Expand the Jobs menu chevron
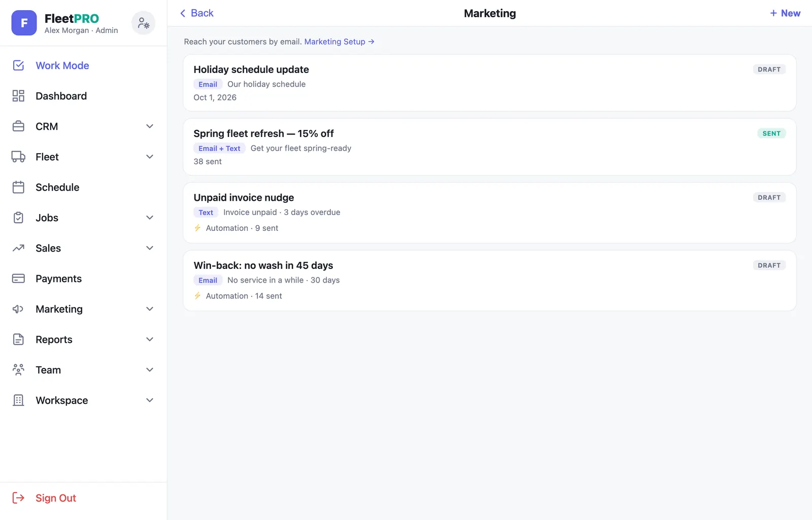The width and height of the screenshot is (812, 520). (150, 218)
